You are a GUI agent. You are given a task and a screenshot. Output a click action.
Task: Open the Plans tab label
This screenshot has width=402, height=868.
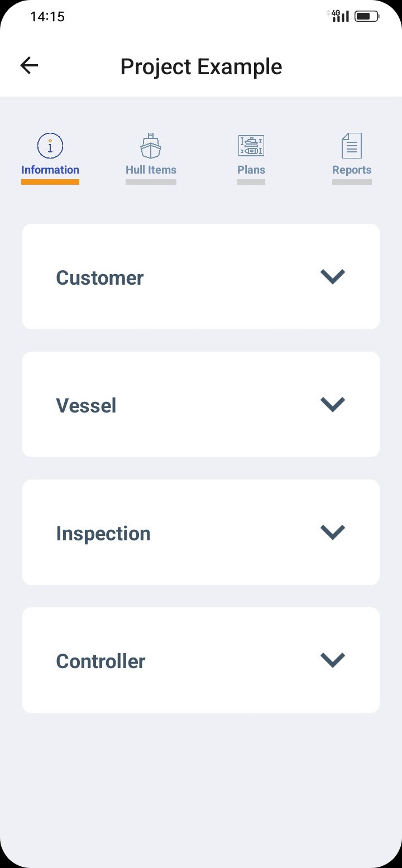point(251,170)
